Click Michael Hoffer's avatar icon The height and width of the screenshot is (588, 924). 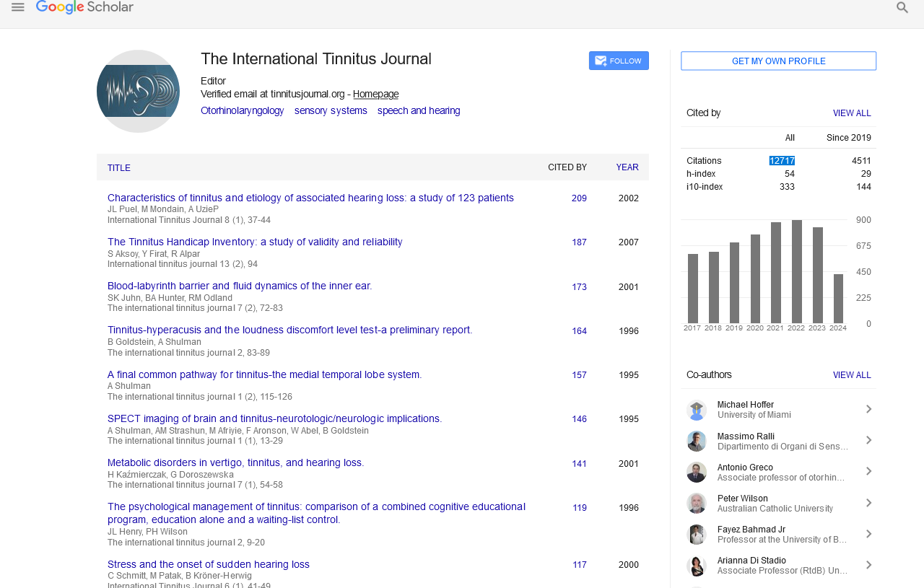[696, 410]
